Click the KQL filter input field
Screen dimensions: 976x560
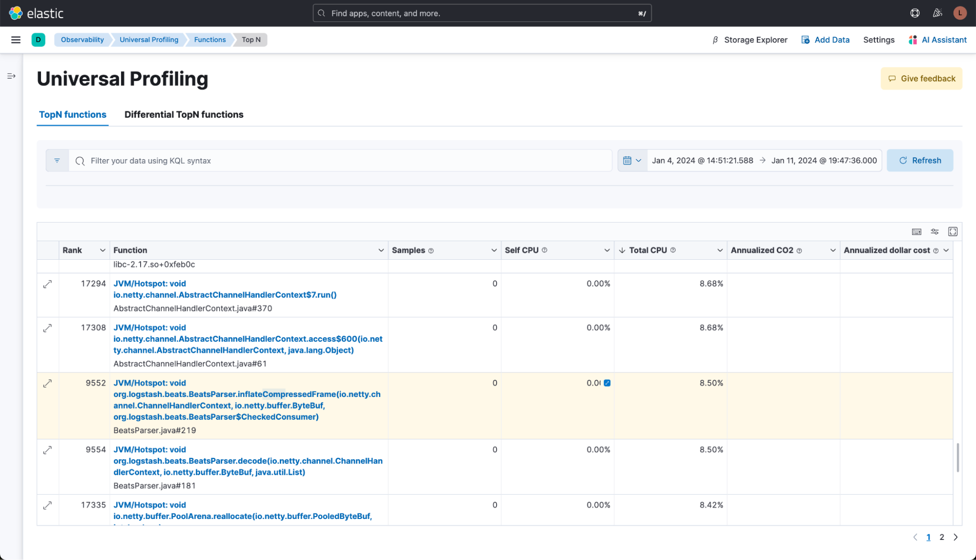tap(342, 161)
